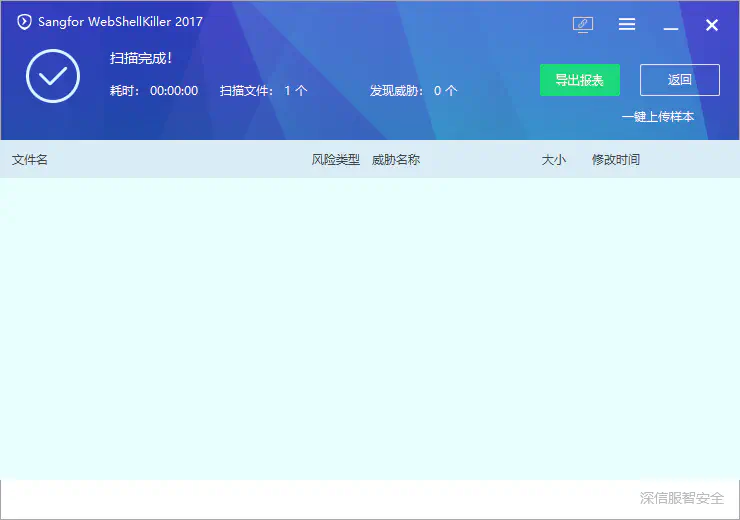Click the 耗时 elapsed time label
Screen dimensions: 740x520
pos(154,91)
